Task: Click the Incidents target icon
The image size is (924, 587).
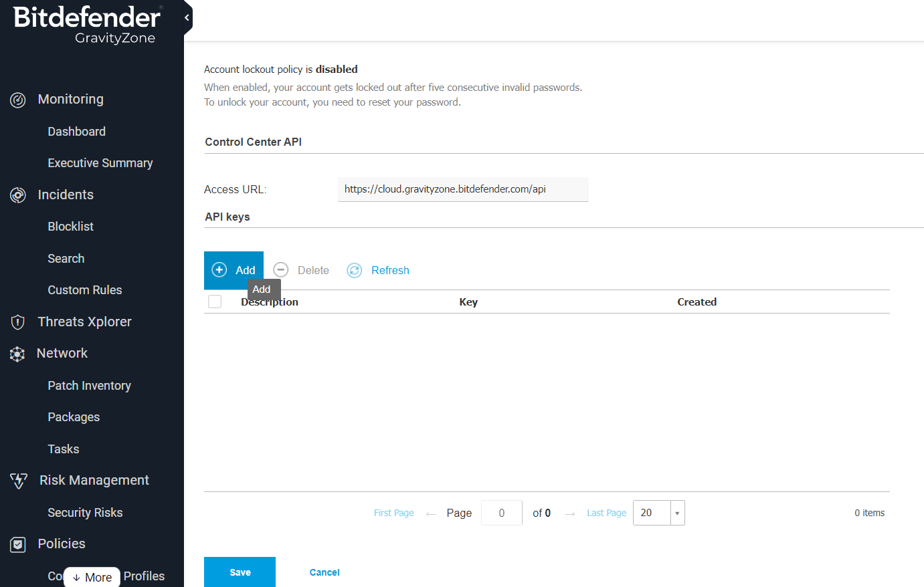Action: 18,195
